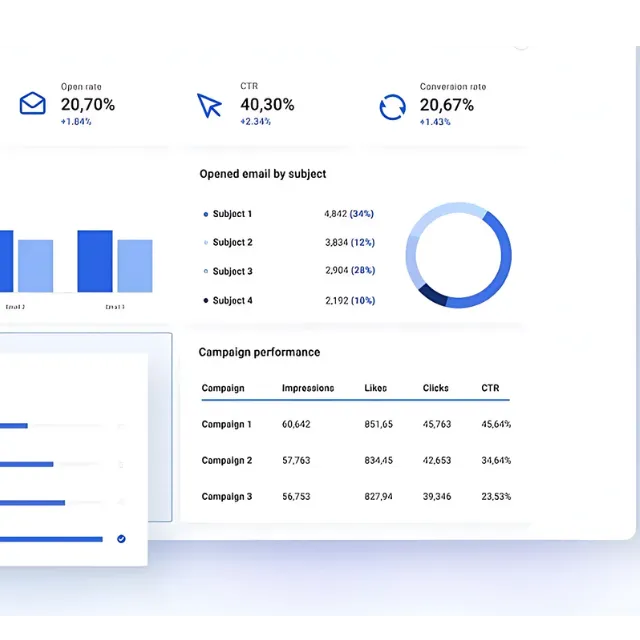This screenshot has height=640, width=640.
Task: Sort table by Clicks column header
Action: tap(436, 388)
